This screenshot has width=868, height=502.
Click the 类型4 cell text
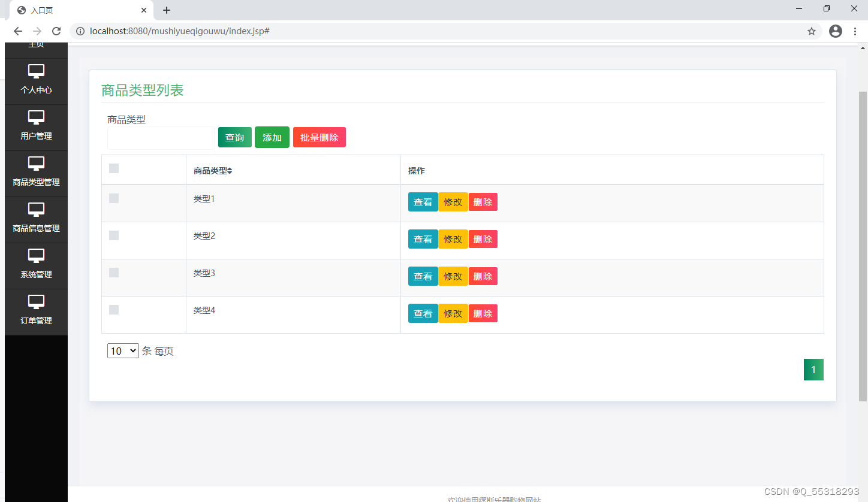204,310
